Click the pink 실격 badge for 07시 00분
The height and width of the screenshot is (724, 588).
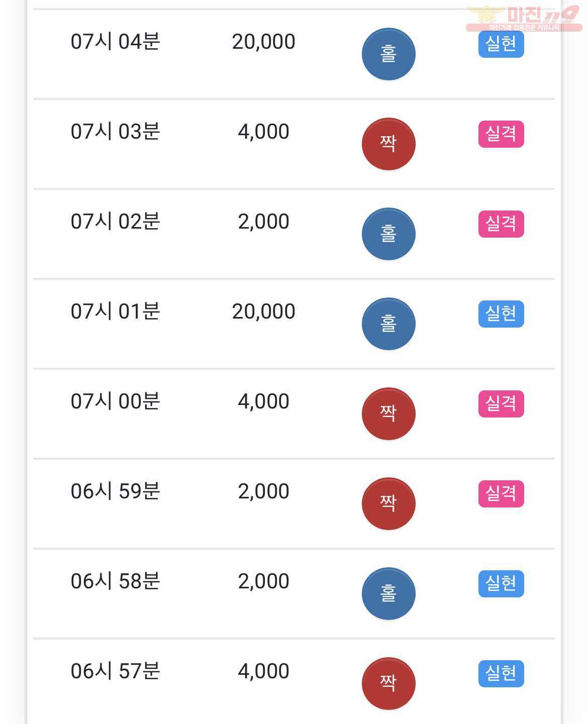501,404
